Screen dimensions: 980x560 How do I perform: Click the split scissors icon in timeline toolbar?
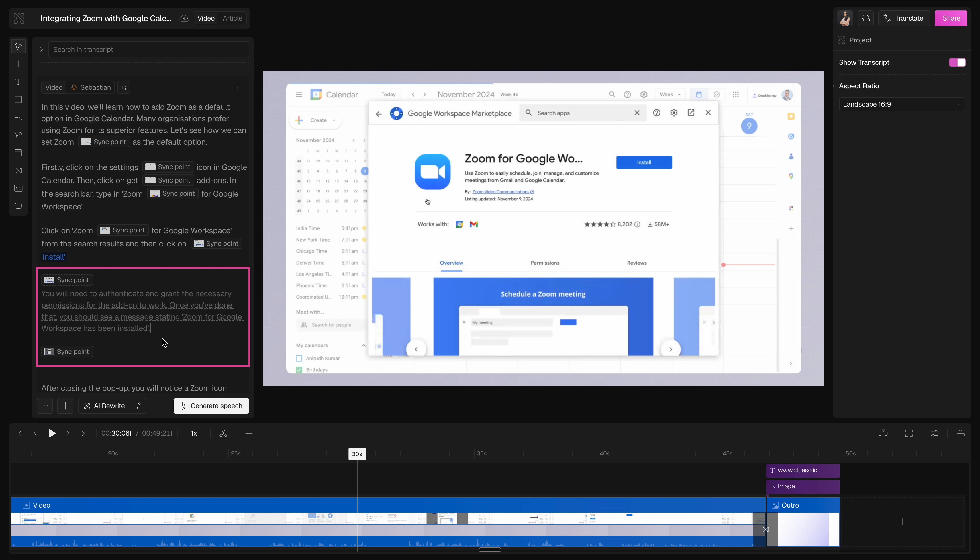click(x=223, y=433)
